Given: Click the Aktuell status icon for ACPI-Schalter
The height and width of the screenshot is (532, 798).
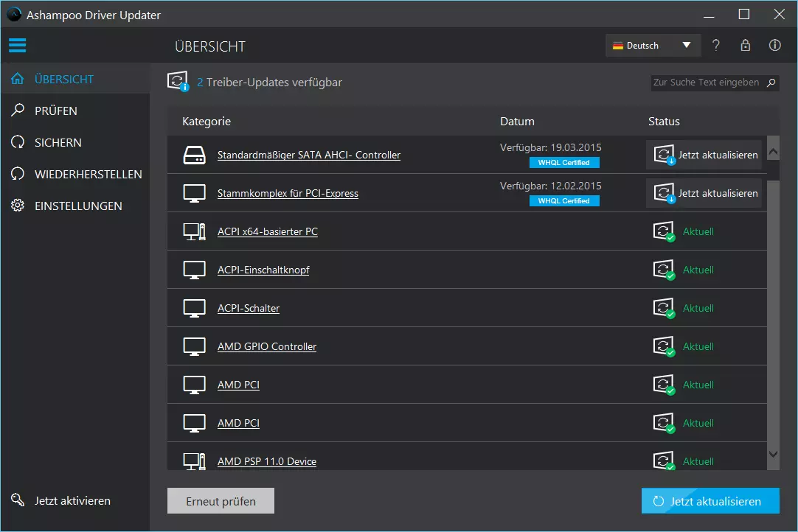Looking at the screenshot, I should pos(665,308).
